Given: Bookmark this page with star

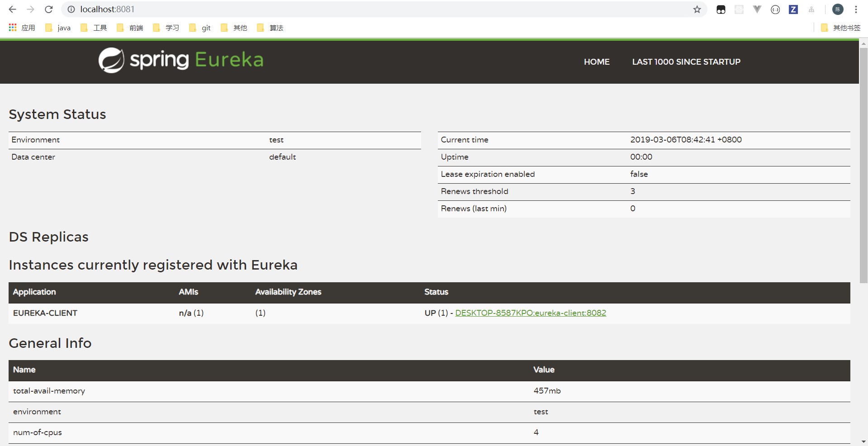Looking at the screenshot, I should pos(697,9).
